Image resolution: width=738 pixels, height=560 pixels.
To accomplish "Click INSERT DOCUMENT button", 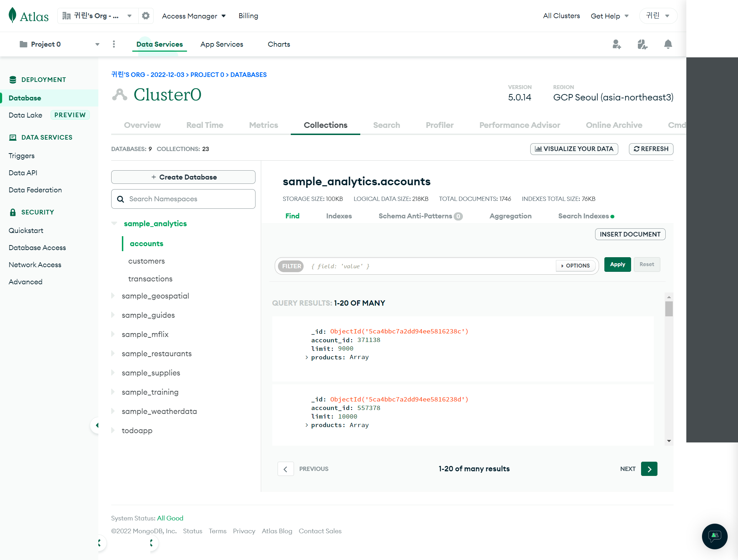I will pos(630,234).
